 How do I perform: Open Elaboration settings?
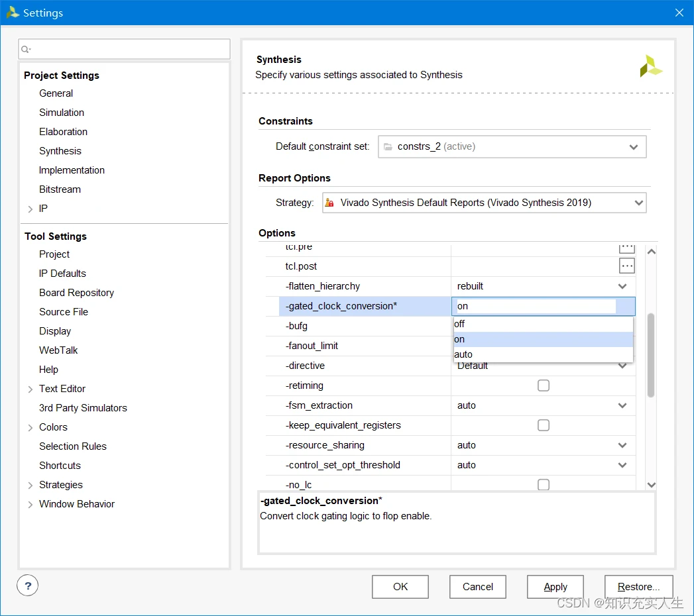[63, 132]
